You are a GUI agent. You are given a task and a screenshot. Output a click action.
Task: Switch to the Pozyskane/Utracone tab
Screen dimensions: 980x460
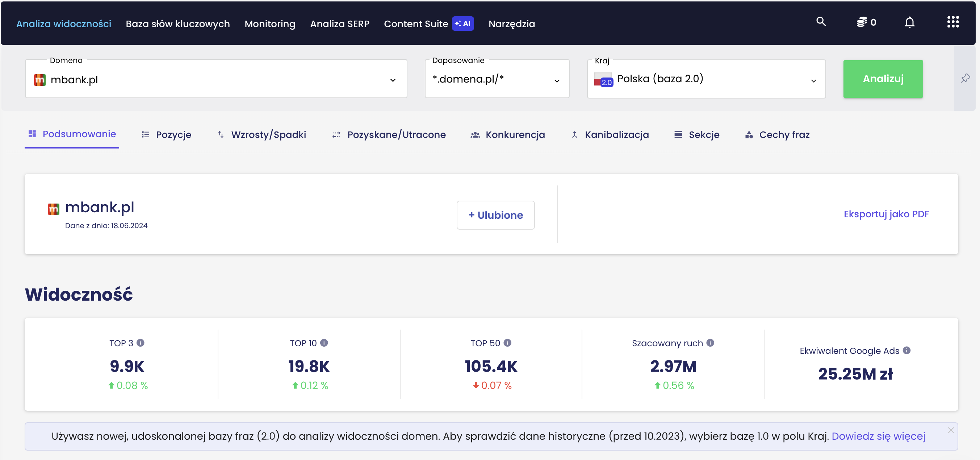(389, 135)
